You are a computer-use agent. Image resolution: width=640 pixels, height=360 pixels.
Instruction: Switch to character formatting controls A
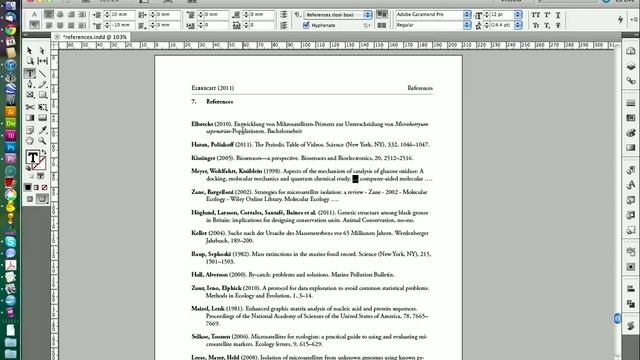pos(34,15)
